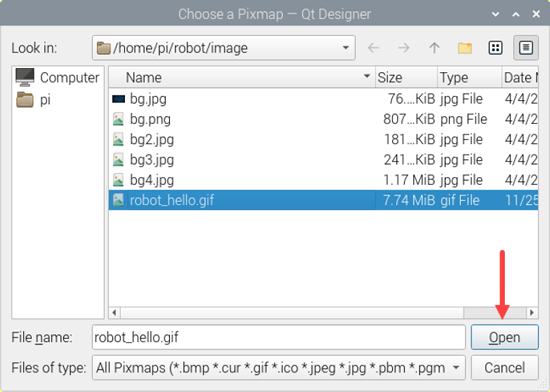The width and height of the screenshot is (550, 392).
Task: Click the horizontal scrollbar right arrow
Action: [x=532, y=312]
